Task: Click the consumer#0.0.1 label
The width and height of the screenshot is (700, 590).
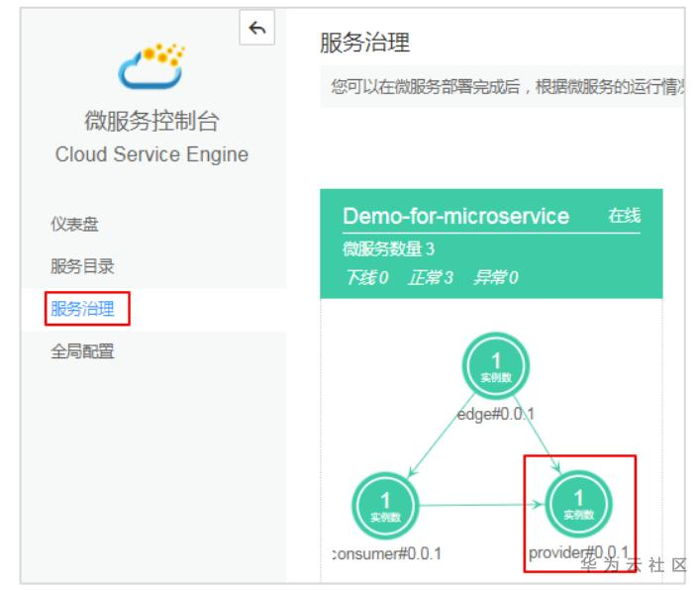Action: (387, 553)
